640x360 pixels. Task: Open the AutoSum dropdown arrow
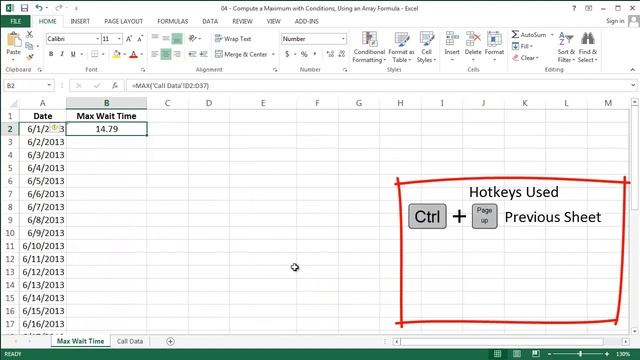(552, 35)
